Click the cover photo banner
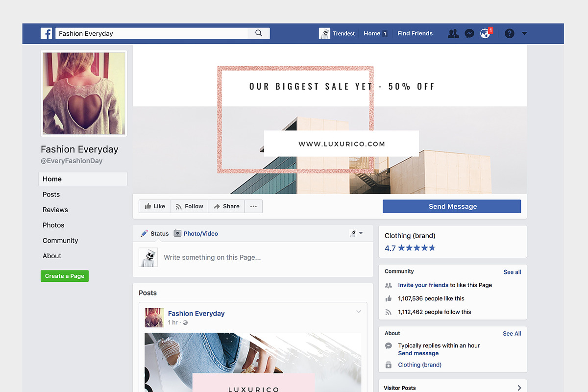 point(330,119)
